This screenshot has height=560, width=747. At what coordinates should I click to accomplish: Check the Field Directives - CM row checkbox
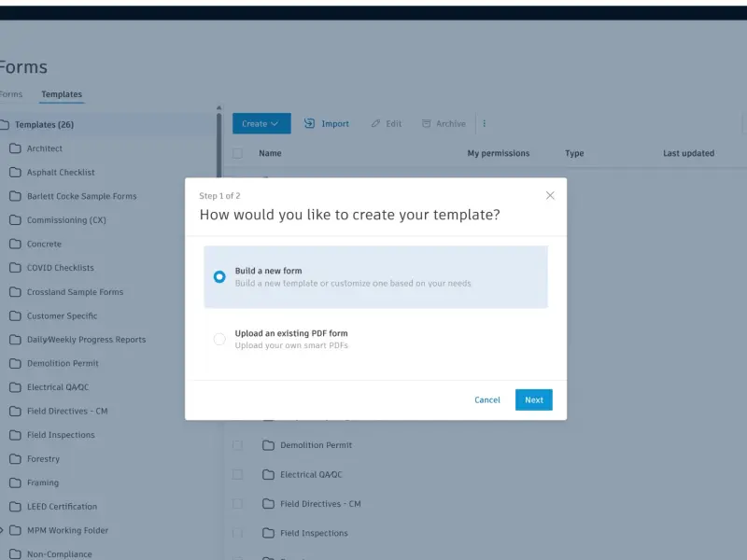(x=237, y=504)
